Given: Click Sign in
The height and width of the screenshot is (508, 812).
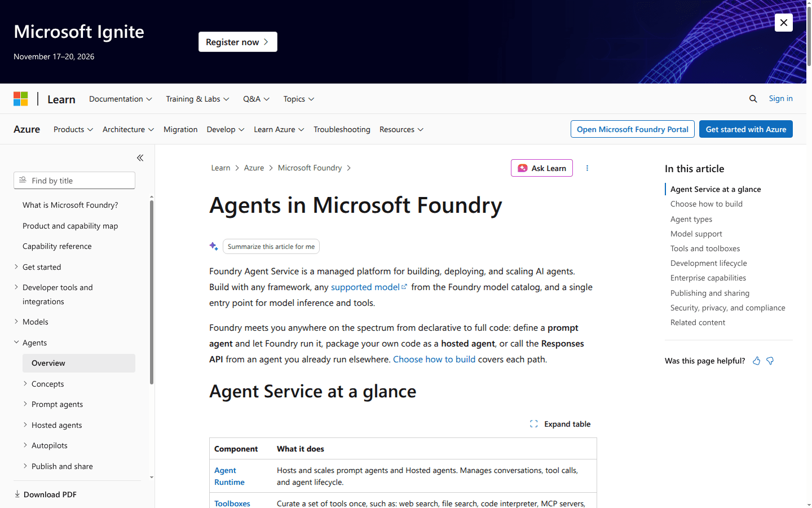Looking at the screenshot, I should click(780, 98).
